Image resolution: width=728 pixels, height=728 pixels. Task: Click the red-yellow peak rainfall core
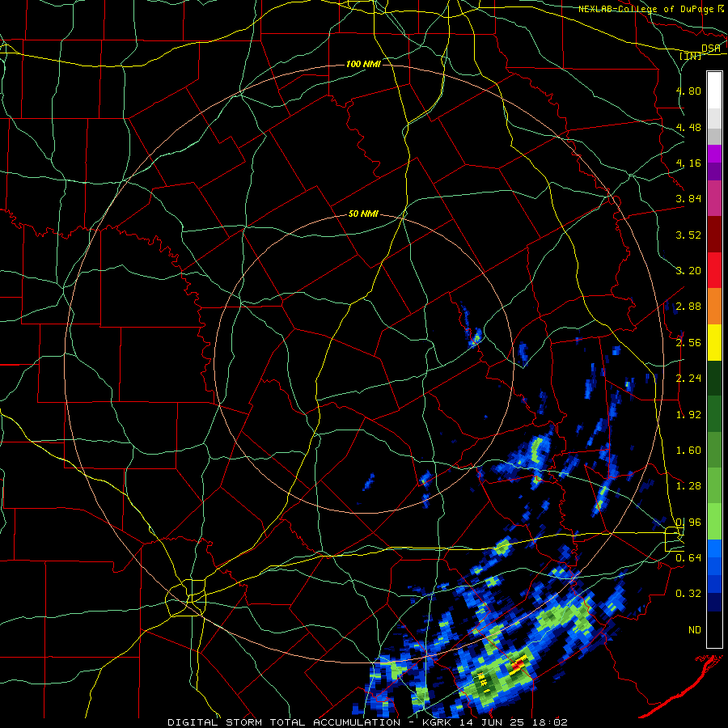[x=518, y=667]
